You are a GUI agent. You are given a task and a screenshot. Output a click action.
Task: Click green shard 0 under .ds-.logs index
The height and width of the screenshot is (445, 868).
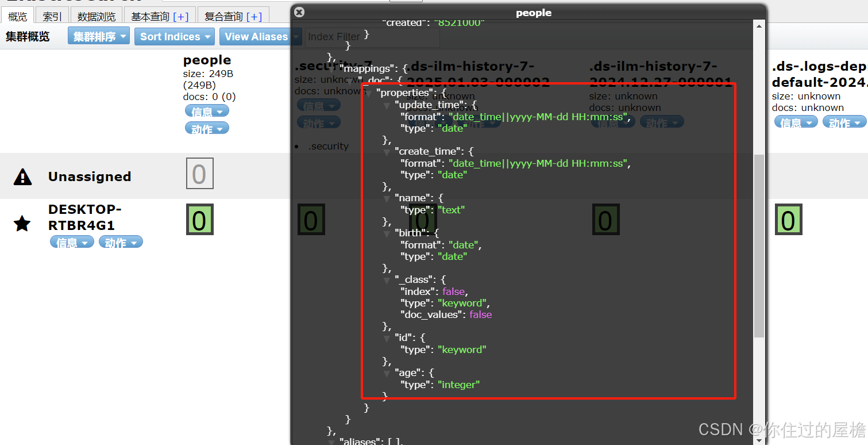click(788, 220)
